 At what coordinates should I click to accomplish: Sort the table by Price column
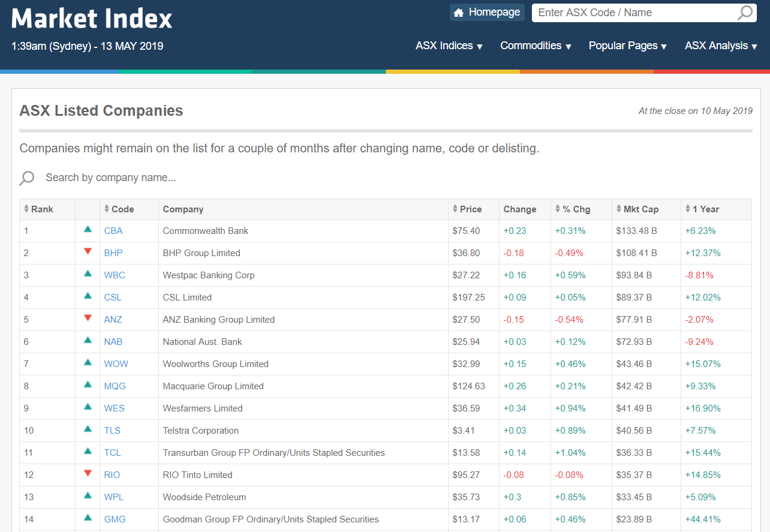[x=467, y=209]
